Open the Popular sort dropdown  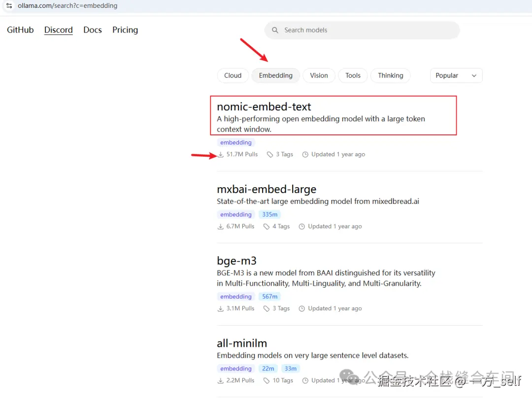point(456,75)
